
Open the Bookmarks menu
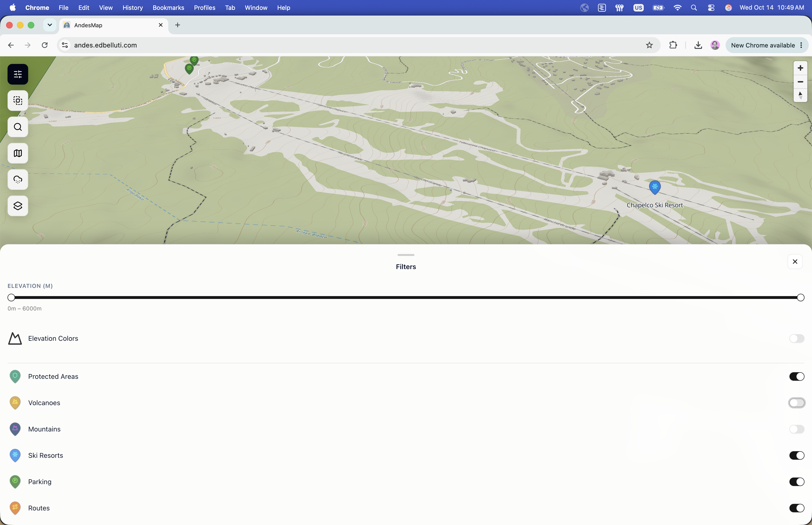(168, 8)
